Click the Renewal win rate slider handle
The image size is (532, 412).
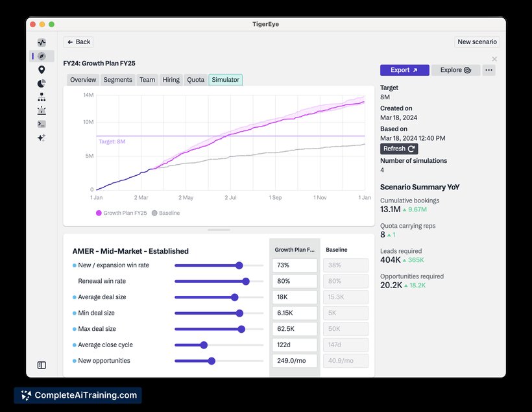click(246, 282)
